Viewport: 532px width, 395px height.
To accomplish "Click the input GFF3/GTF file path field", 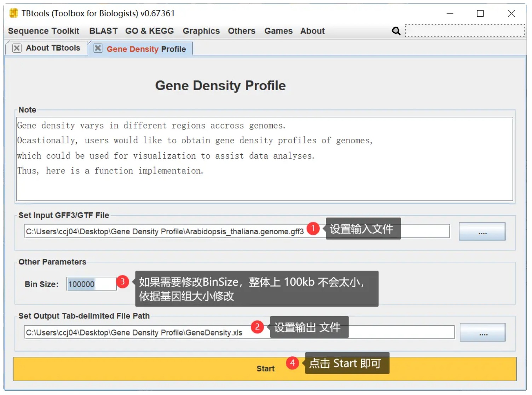I will click(x=237, y=231).
